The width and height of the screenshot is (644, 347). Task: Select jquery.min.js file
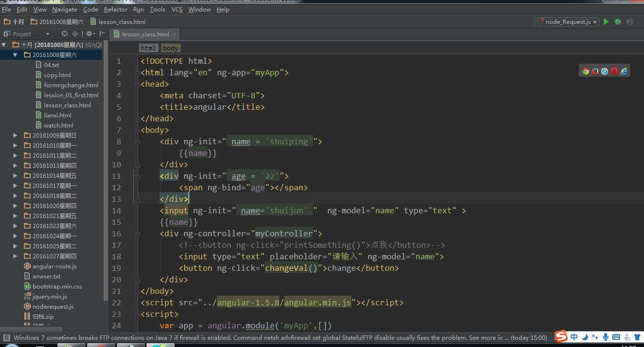point(49,296)
